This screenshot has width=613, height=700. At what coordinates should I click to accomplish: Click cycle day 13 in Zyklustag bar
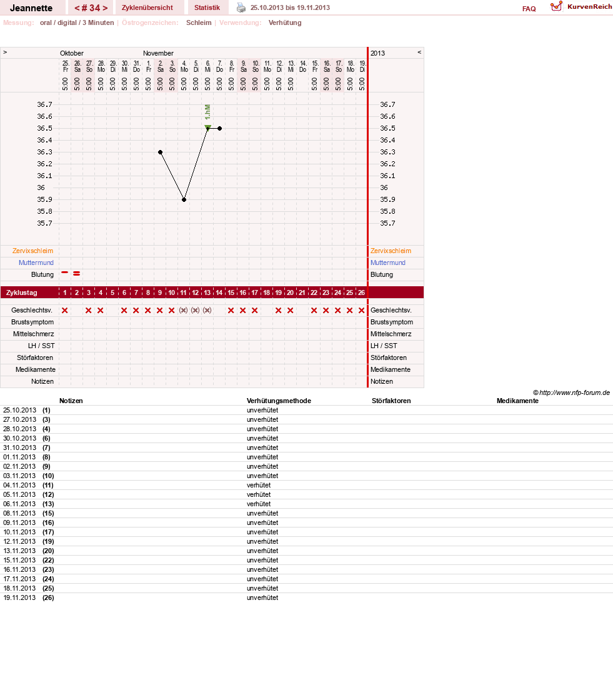click(x=207, y=292)
